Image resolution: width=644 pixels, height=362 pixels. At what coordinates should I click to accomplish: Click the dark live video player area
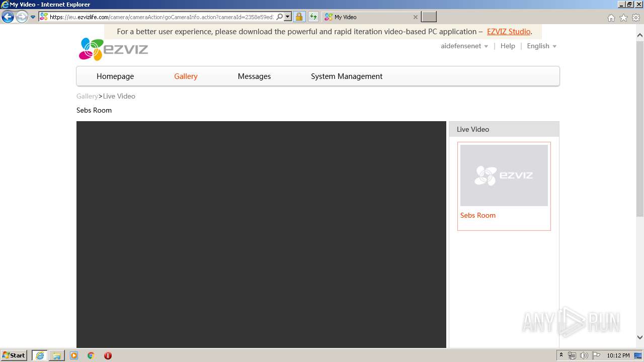pyautogui.click(x=261, y=234)
